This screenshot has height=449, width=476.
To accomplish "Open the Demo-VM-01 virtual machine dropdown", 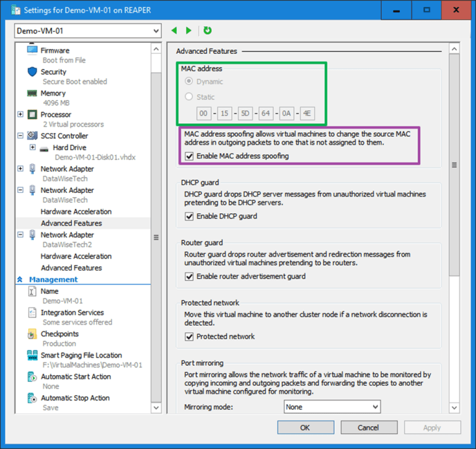I will (x=87, y=31).
